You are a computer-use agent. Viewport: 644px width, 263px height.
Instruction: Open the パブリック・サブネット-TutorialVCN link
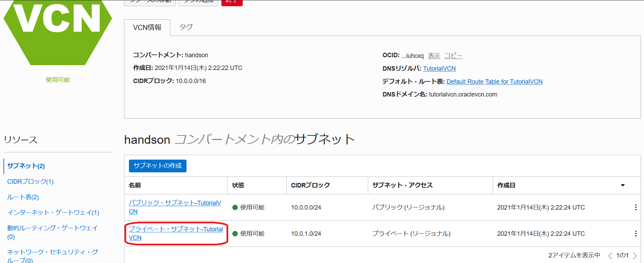pos(174,203)
